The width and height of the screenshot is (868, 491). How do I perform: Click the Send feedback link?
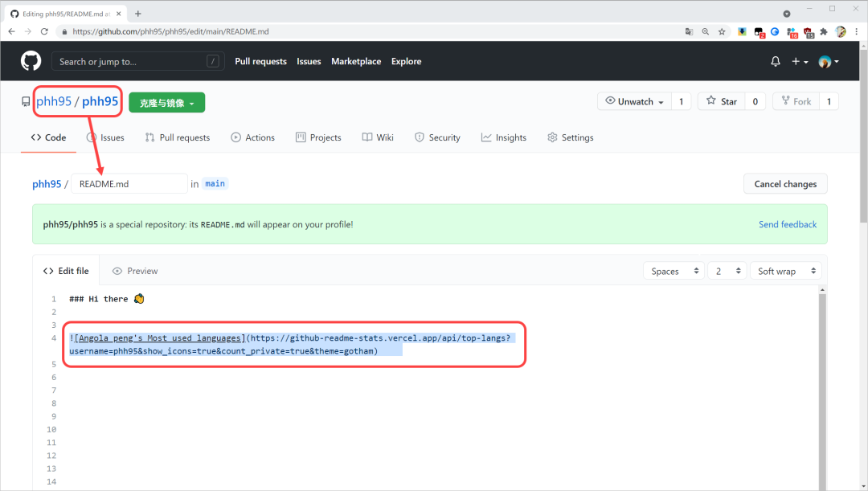click(x=787, y=224)
